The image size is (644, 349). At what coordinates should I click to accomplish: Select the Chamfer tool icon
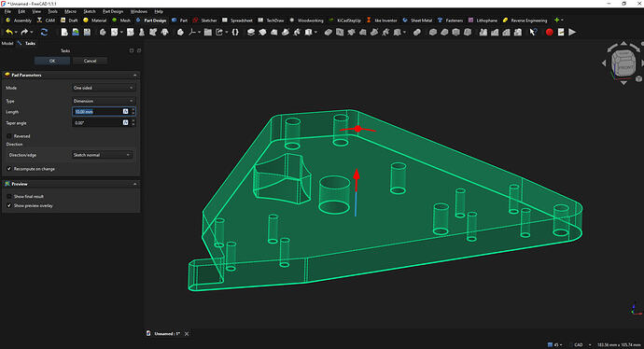(x=444, y=32)
